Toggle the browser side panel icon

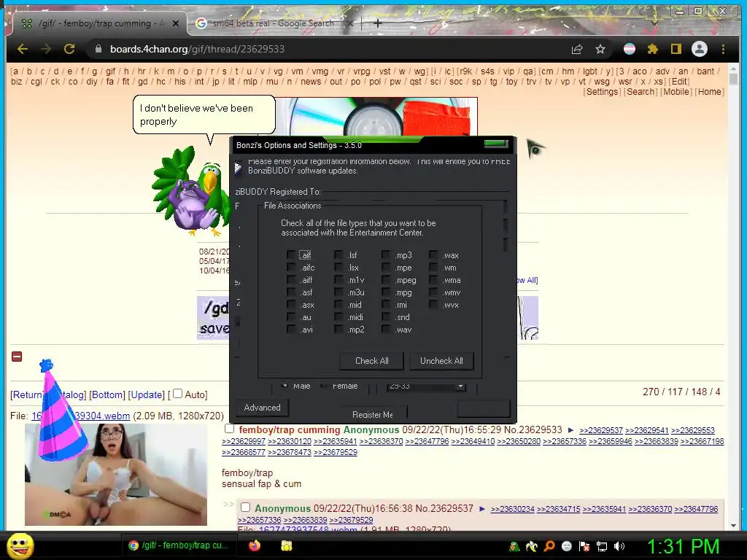click(676, 49)
